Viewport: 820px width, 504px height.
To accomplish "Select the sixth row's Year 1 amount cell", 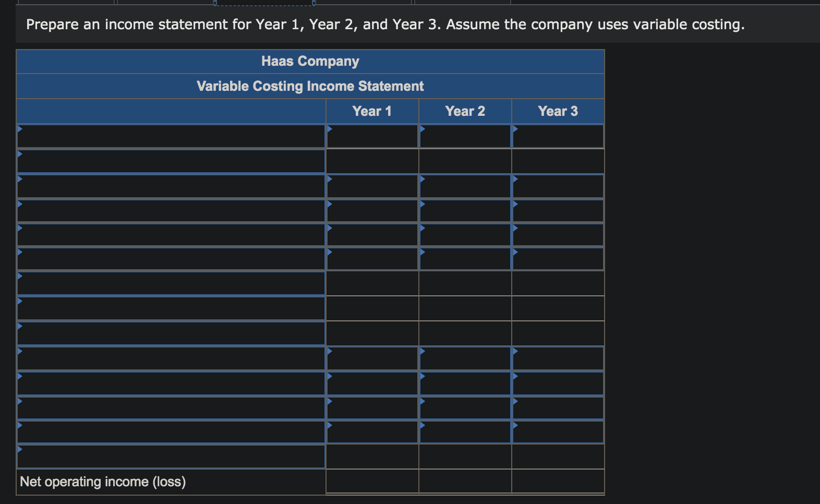I will coord(372,259).
